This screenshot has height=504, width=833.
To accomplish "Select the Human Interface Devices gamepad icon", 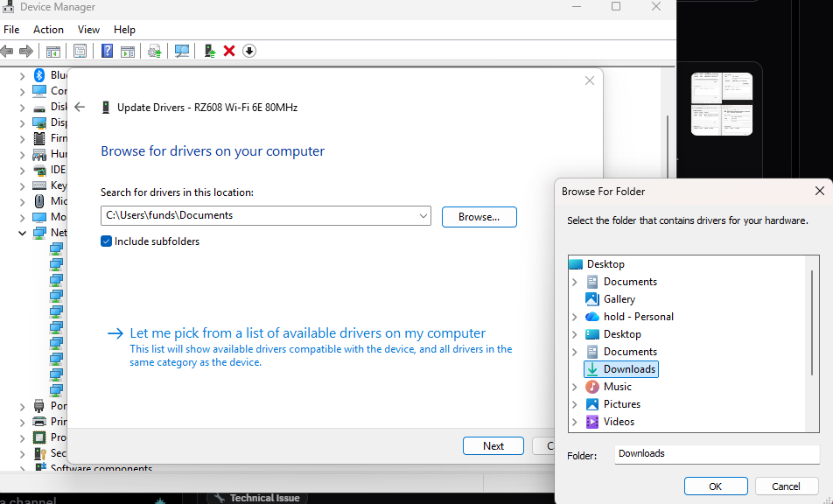I will [39, 155].
